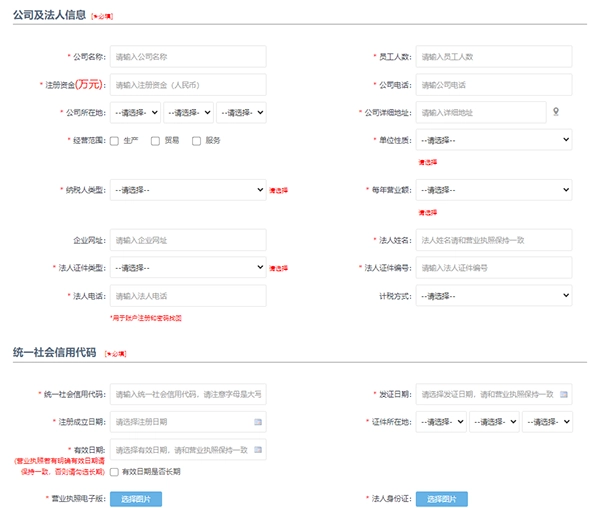Open the 计税方式 dropdown

[x=493, y=296]
